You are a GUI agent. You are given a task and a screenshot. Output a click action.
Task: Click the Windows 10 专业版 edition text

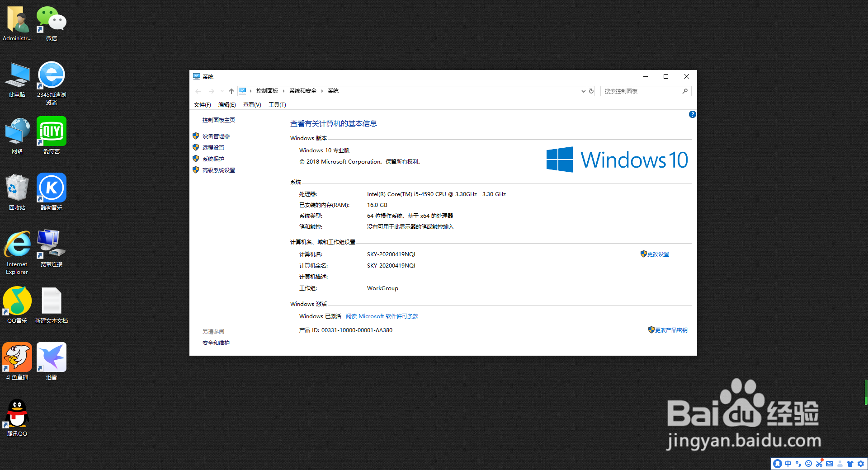324,150
